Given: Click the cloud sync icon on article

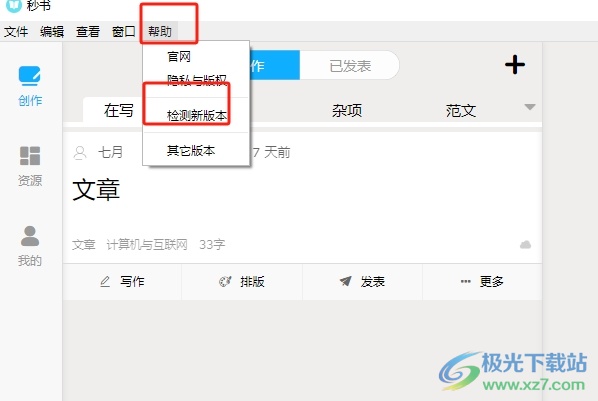Looking at the screenshot, I should point(525,245).
